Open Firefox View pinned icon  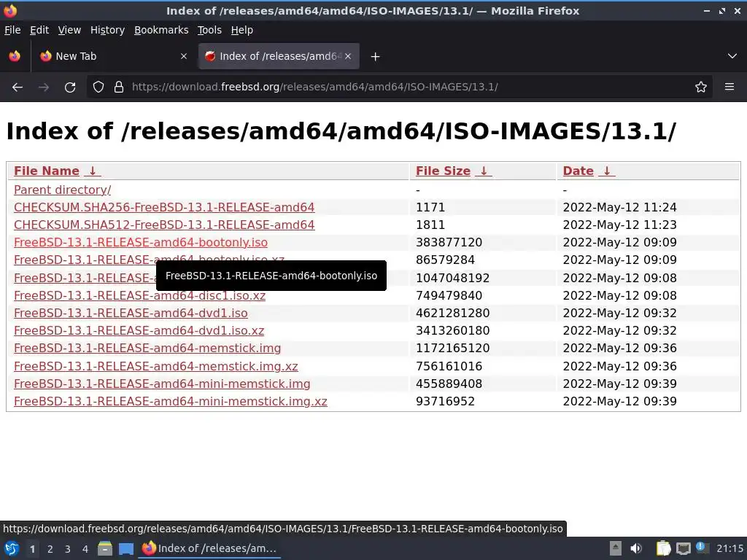(15, 56)
